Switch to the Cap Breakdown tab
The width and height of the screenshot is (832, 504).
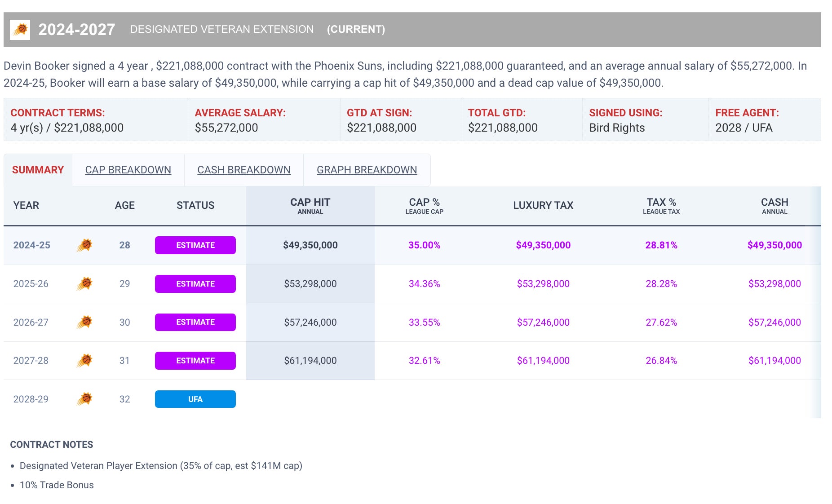pos(128,170)
